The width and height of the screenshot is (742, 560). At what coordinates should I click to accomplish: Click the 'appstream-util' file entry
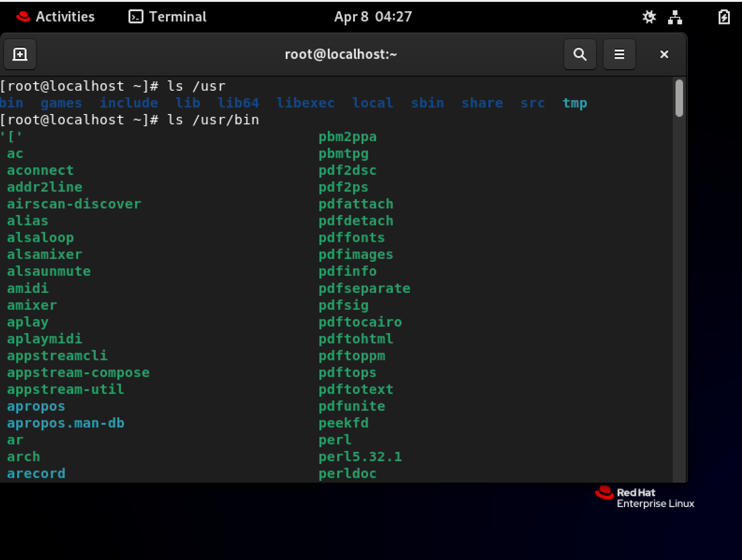click(x=66, y=390)
